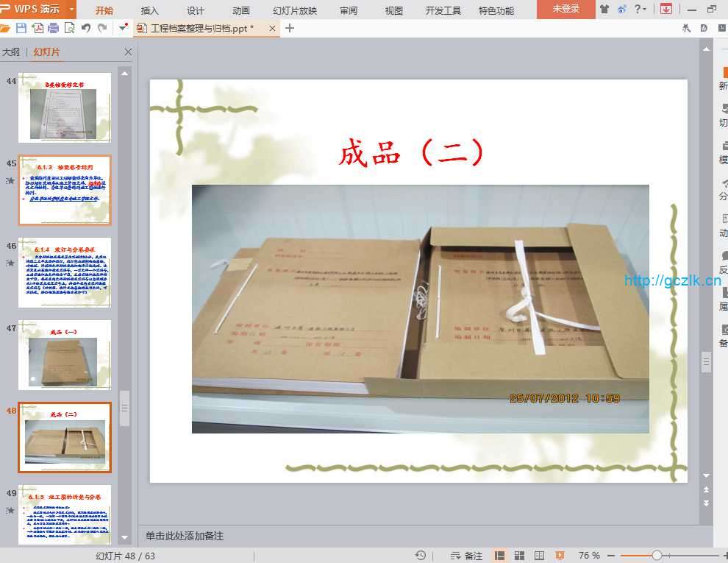Open a new document tab with plus button
The height and width of the screenshot is (563, 728).
coord(290,28)
